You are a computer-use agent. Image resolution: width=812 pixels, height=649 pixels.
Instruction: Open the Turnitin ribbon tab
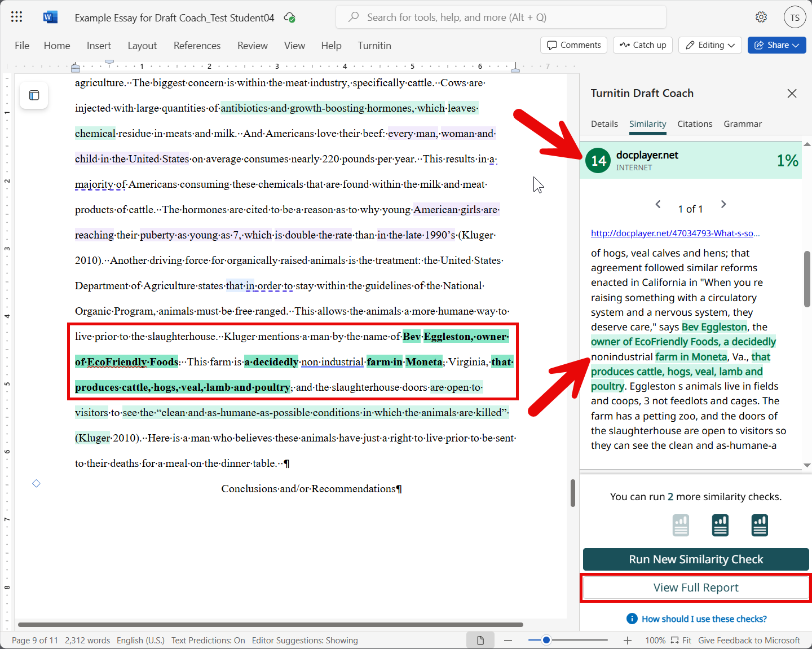[x=374, y=46]
